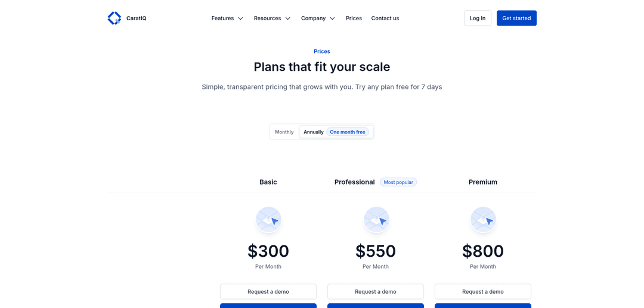Open the Contact us nav link
The height and width of the screenshot is (308, 644).
[x=385, y=18]
